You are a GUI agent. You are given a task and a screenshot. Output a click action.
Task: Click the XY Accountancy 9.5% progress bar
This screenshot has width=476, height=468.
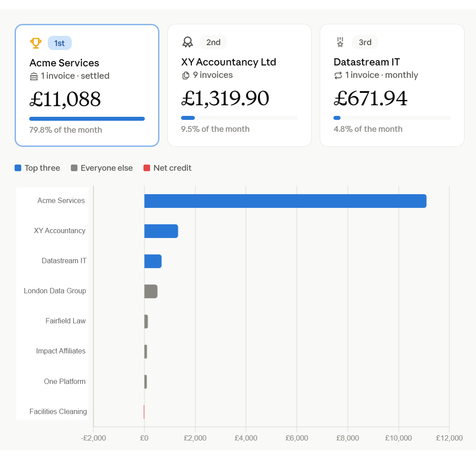coord(240,118)
